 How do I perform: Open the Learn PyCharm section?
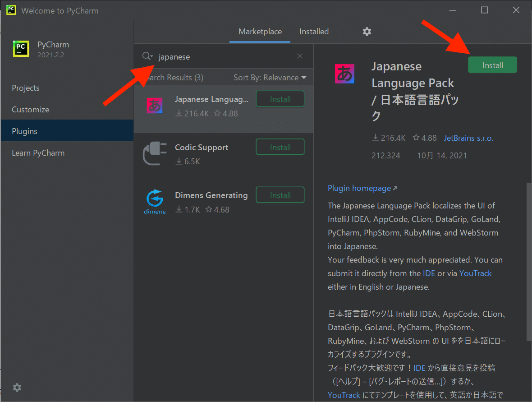(x=67, y=153)
